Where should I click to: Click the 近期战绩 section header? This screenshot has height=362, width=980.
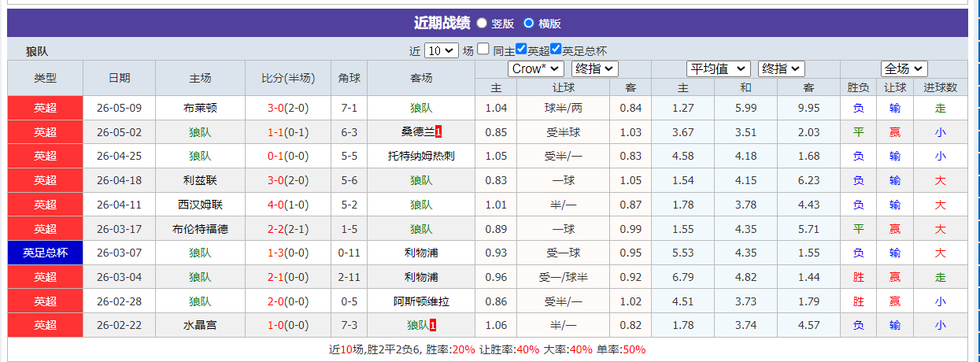pyautogui.click(x=442, y=23)
